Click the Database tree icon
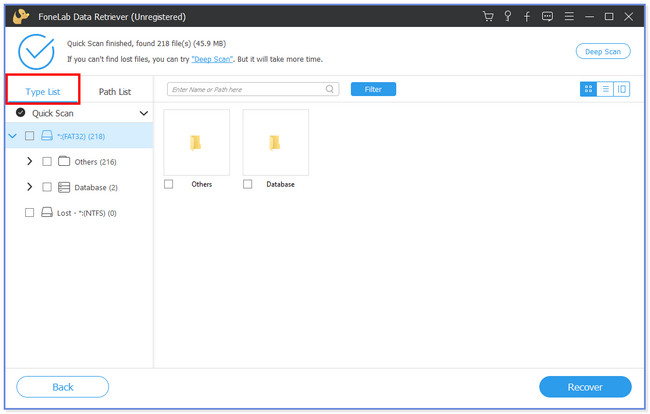The width and height of the screenshot is (650, 414). click(x=64, y=187)
